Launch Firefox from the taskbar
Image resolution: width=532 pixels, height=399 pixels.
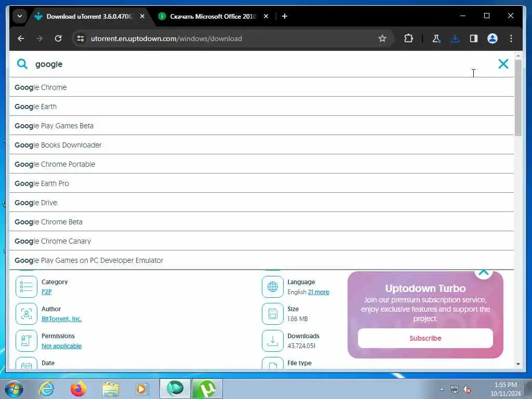tap(78, 389)
